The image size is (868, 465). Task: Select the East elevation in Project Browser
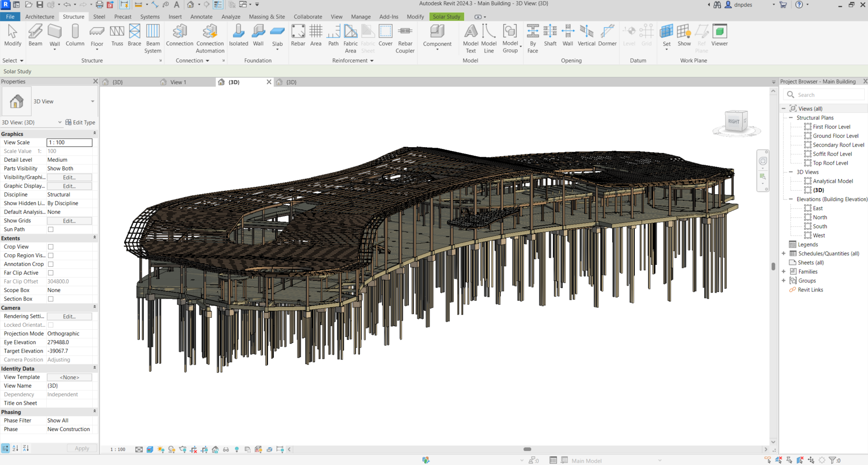[818, 208]
